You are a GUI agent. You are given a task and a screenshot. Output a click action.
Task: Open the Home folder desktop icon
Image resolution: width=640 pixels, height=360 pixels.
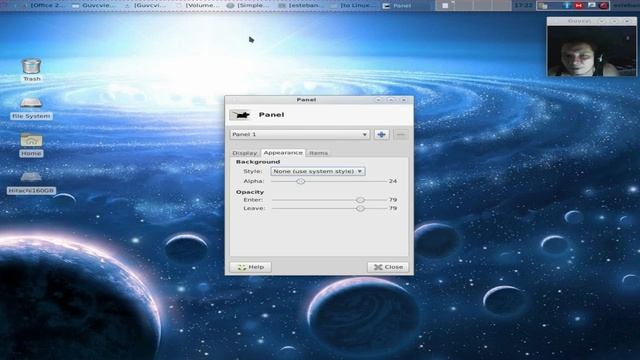[x=31, y=145]
